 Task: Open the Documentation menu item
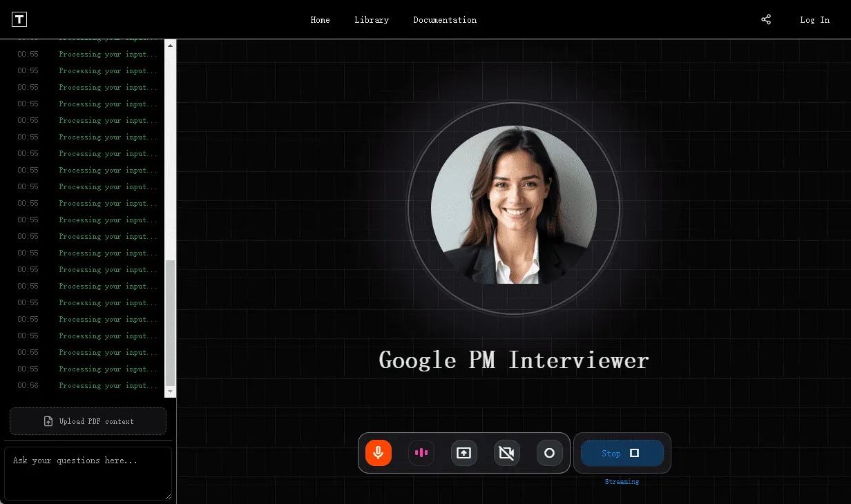click(x=445, y=20)
